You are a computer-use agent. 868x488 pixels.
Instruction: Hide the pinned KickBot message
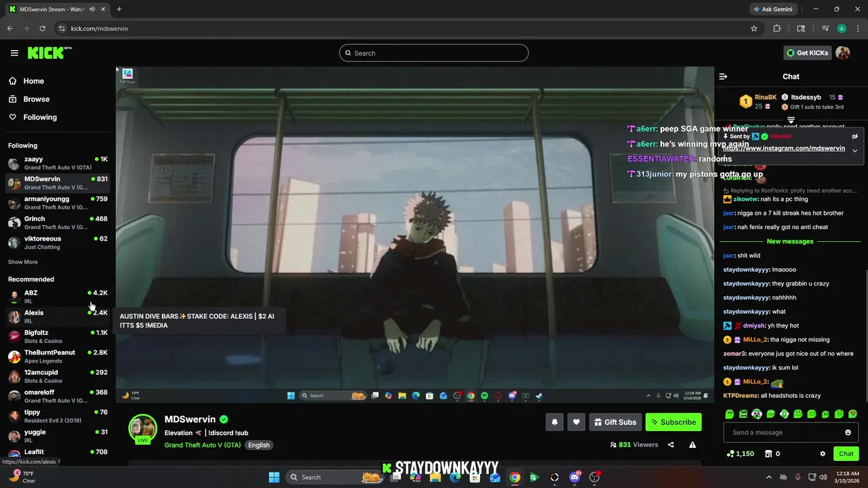854,136
